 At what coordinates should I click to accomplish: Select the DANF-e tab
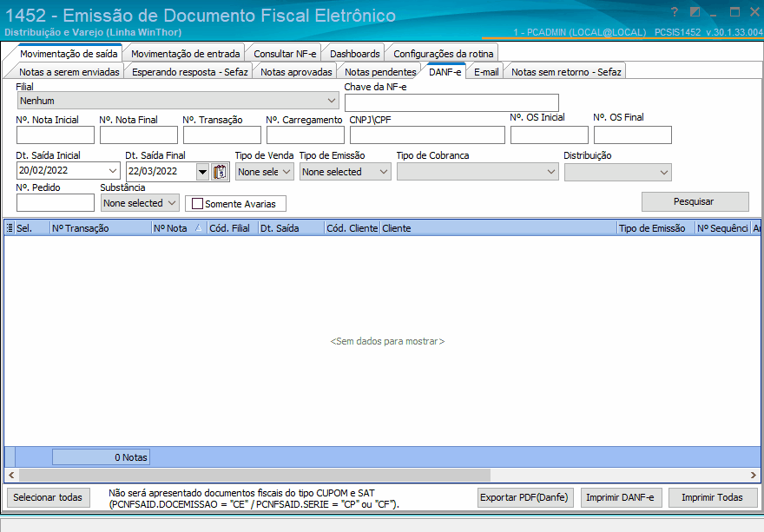(445, 72)
